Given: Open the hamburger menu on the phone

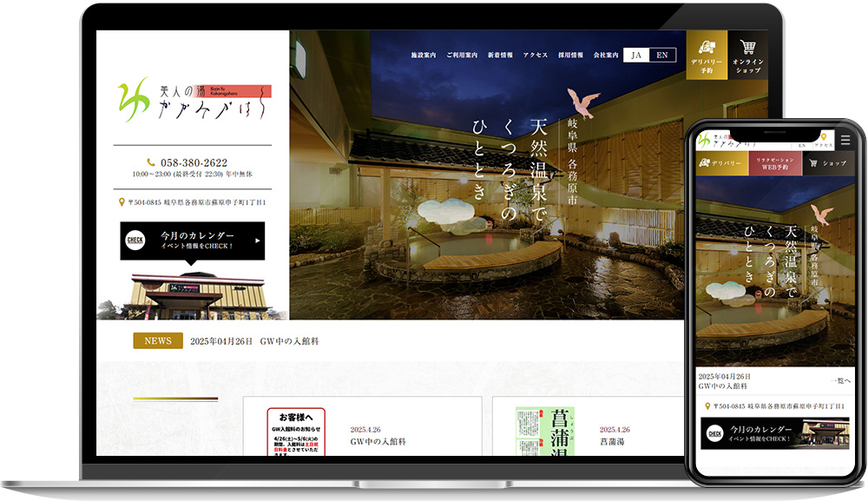Looking at the screenshot, I should (845, 140).
